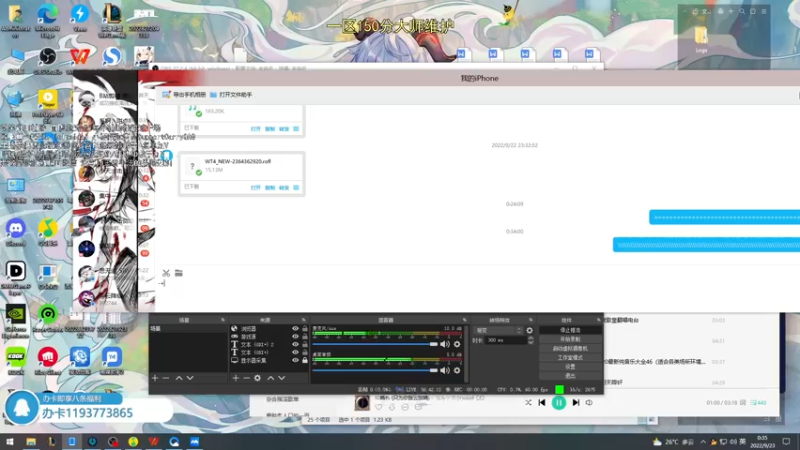This screenshot has width=800, height=450.
Task: Move selected source down in sources list
Action: 282,378
